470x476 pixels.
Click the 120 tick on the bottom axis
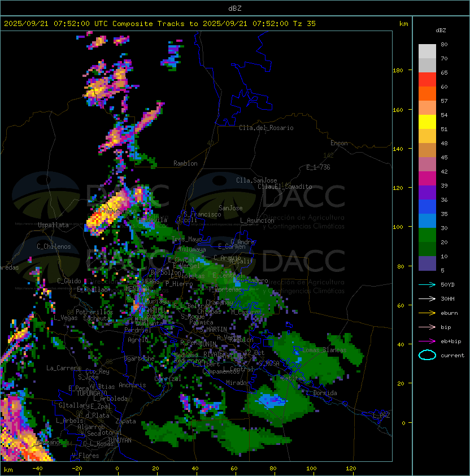point(351,469)
